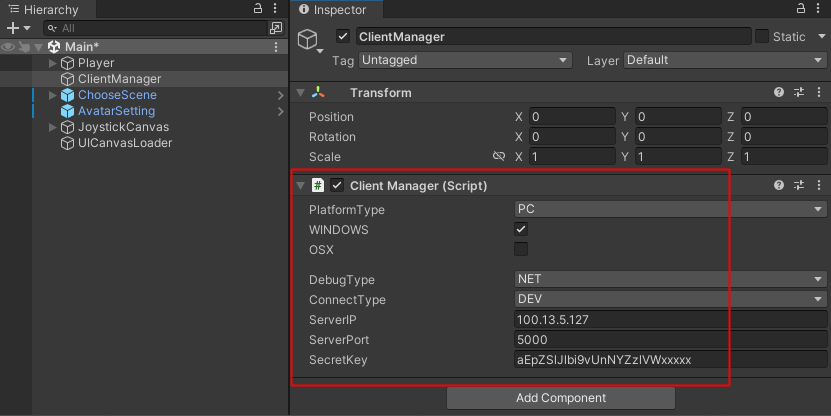The height and width of the screenshot is (416, 831).
Task: Click the Hierarchy panel lock icon
Action: [259, 9]
